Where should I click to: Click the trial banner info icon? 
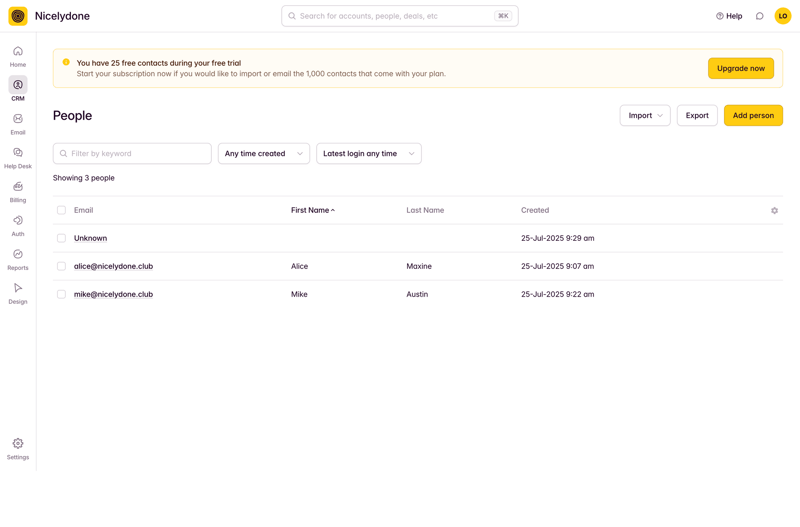pos(66,62)
